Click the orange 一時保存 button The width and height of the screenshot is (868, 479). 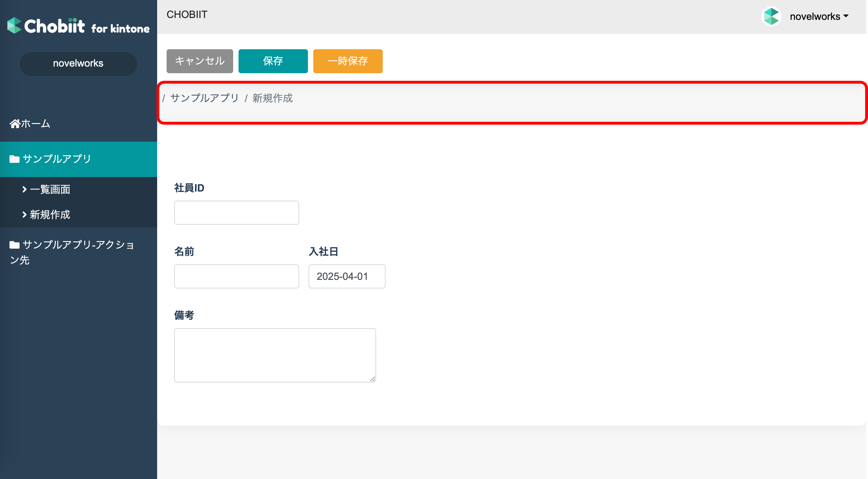(348, 61)
